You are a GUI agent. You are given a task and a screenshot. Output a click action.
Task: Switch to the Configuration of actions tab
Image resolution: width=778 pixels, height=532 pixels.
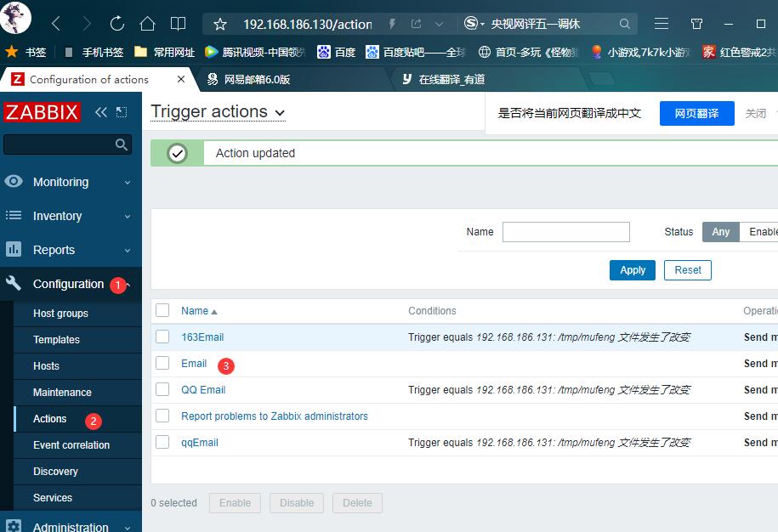click(89, 79)
